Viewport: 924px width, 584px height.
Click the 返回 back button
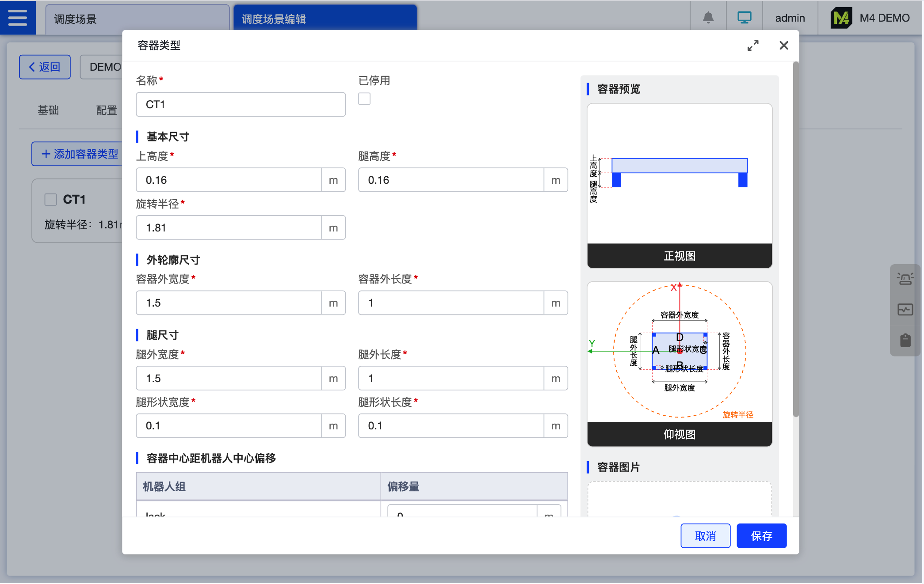45,67
